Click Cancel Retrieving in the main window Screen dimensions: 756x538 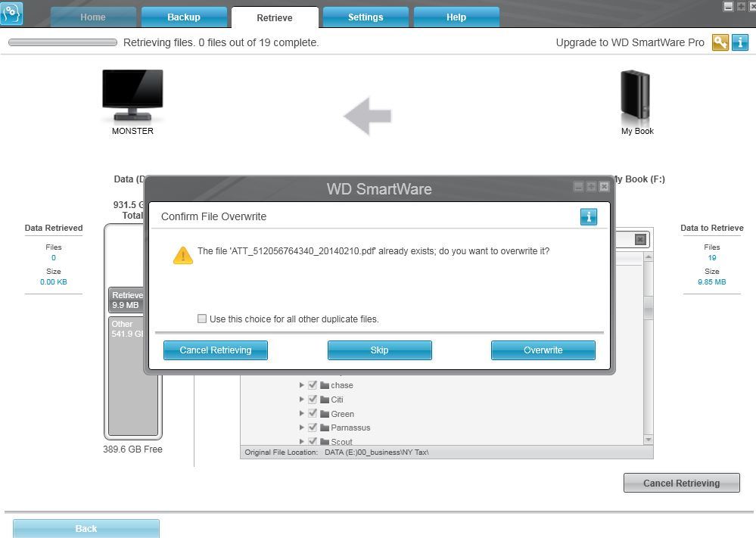pos(682,483)
